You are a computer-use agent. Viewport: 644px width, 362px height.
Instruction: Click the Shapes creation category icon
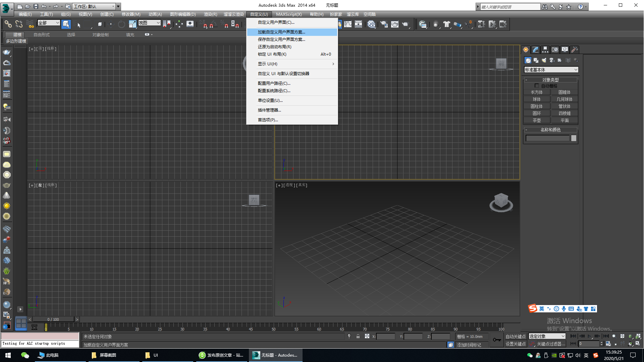[536, 60]
